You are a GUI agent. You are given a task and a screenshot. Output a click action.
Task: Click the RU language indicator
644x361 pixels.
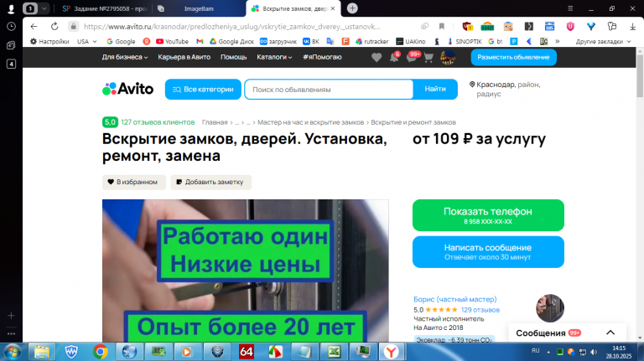(x=536, y=350)
